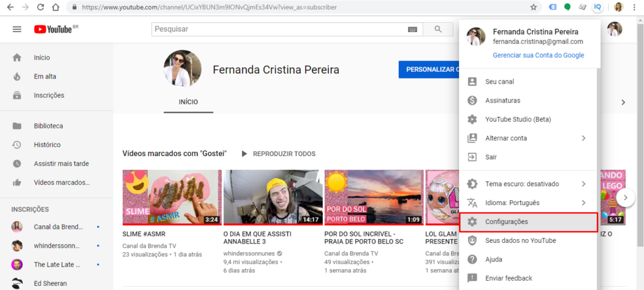Click the Em alta flame icon
This screenshot has width=644, height=290.
coord(17,76)
